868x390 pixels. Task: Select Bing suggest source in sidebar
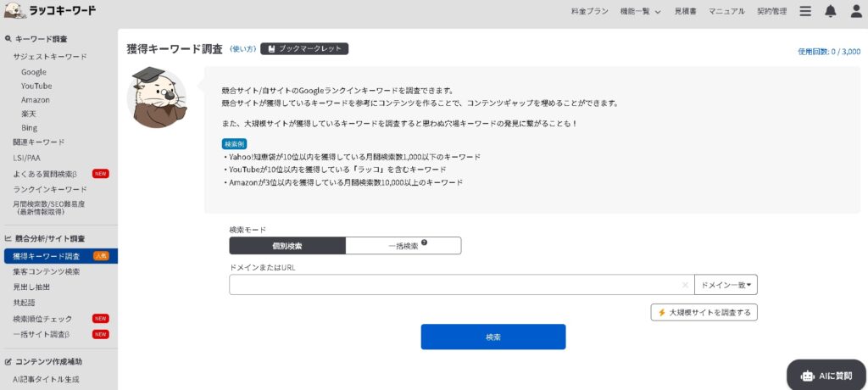pyautogui.click(x=30, y=128)
